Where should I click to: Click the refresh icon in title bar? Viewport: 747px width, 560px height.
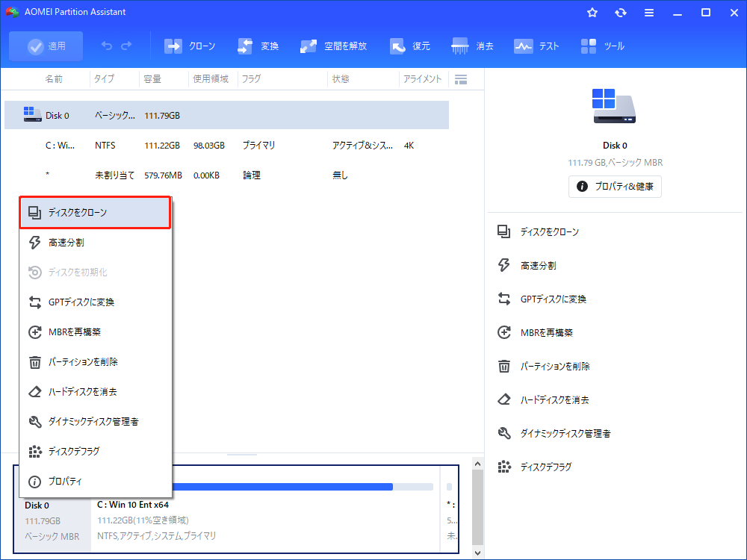tap(620, 13)
